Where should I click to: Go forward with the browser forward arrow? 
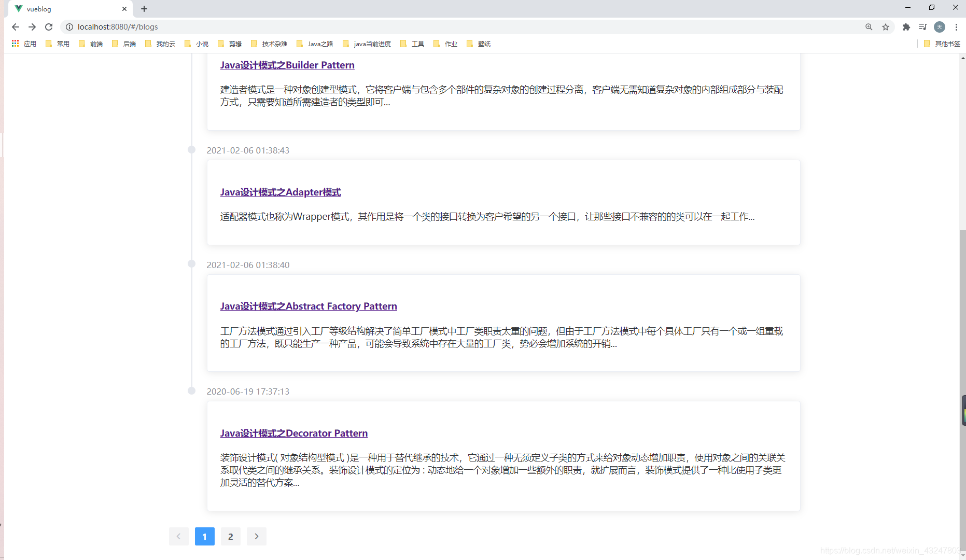pos(32,27)
